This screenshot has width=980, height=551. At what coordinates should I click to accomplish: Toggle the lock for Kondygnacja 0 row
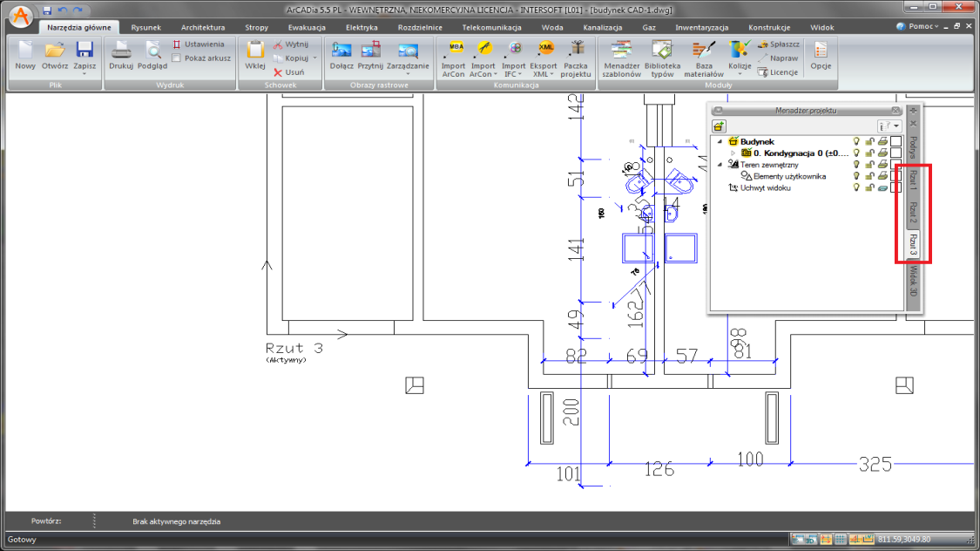click(x=869, y=153)
